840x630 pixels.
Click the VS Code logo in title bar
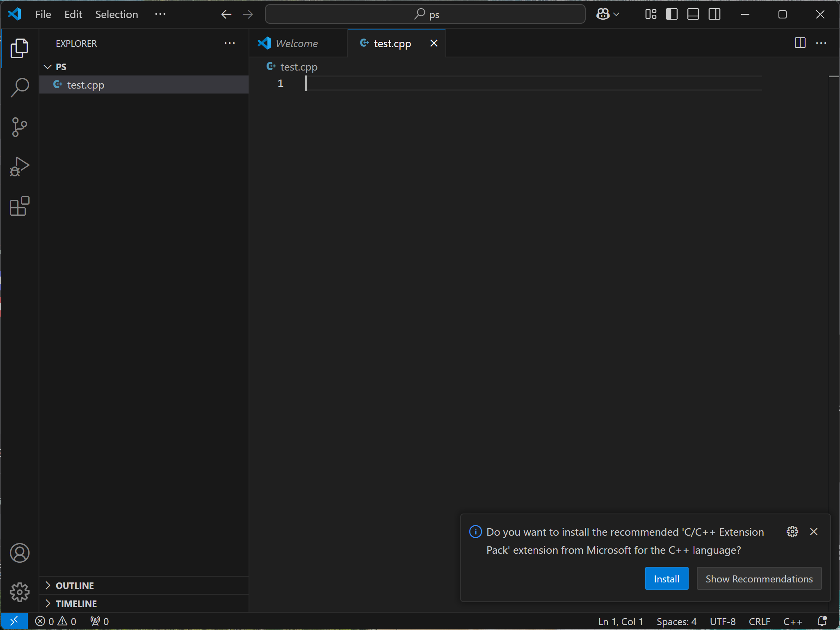(x=14, y=14)
